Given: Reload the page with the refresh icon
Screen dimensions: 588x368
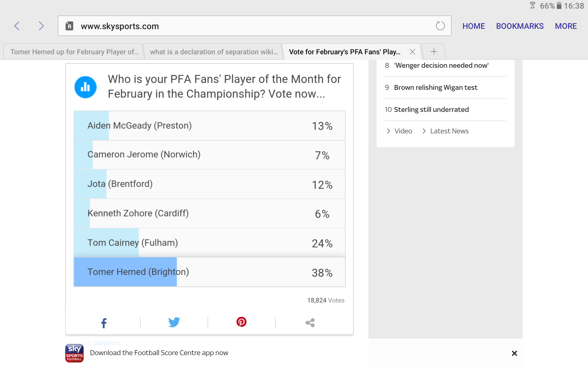Looking at the screenshot, I should (x=440, y=26).
